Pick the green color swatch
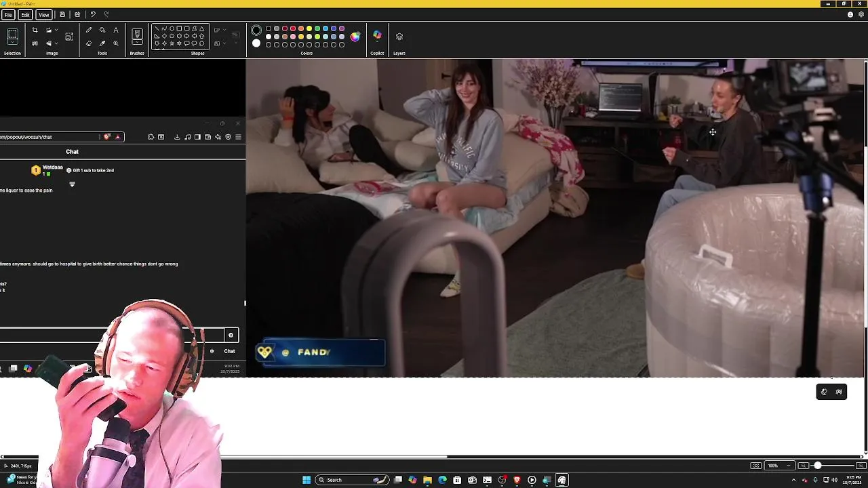 coord(317,28)
